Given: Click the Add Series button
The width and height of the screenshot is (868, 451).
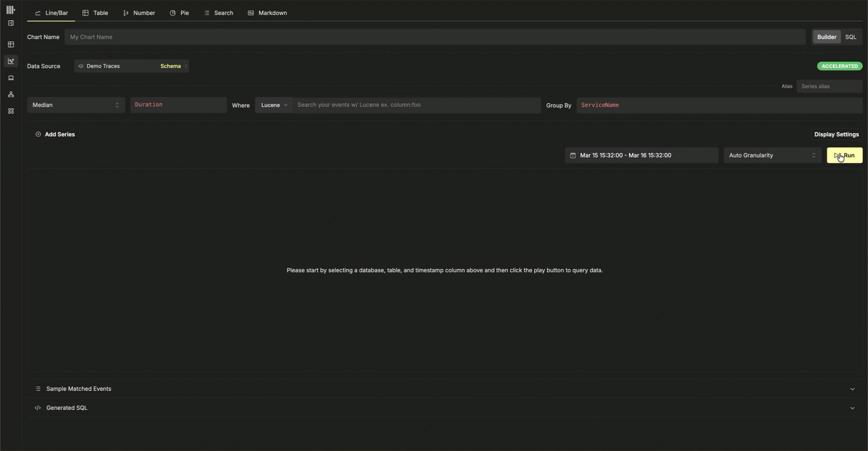Looking at the screenshot, I should (x=55, y=134).
